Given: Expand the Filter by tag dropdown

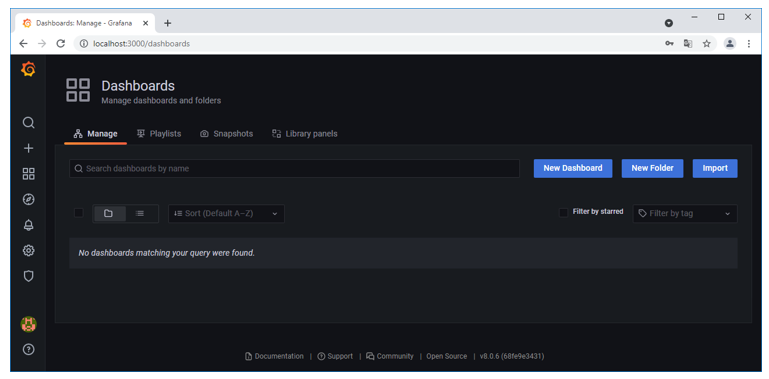Looking at the screenshot, I should pos(685,213).
